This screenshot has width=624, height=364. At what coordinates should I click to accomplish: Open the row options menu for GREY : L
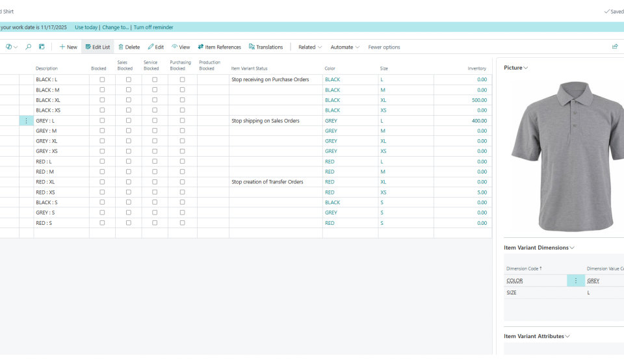click(x=27, y=121)
